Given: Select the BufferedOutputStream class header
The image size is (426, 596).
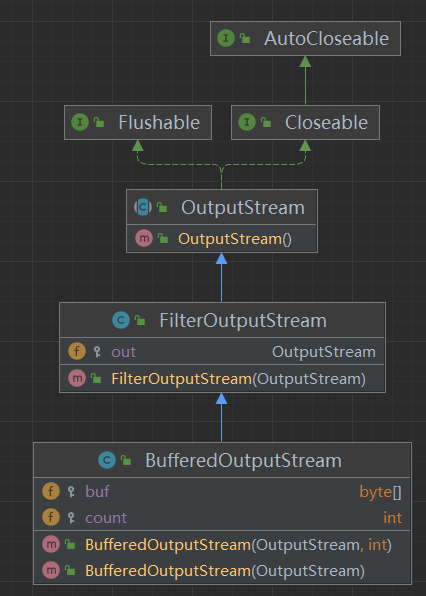Looking at the screenshot, I should (222, 460).
